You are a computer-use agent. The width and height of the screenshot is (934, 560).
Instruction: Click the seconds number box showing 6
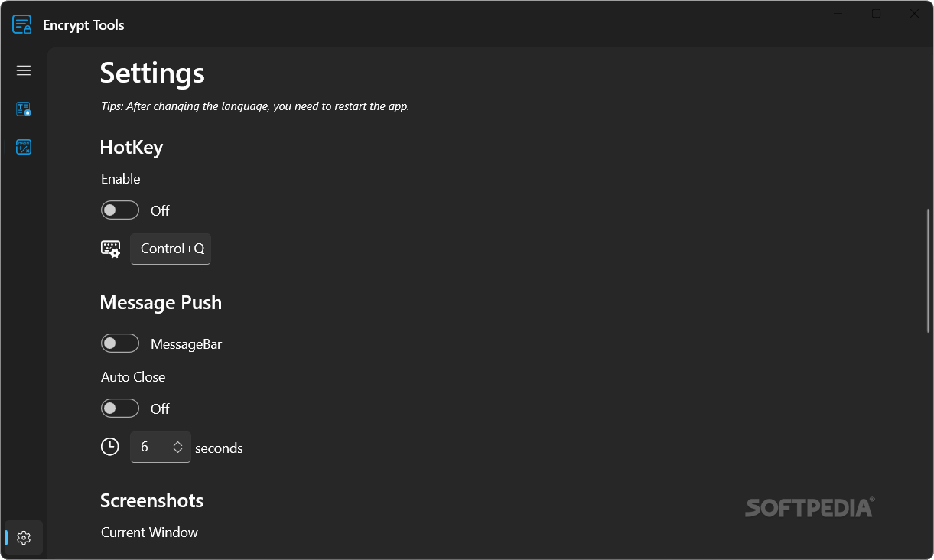pyautogui.click(x=161, y=447)
